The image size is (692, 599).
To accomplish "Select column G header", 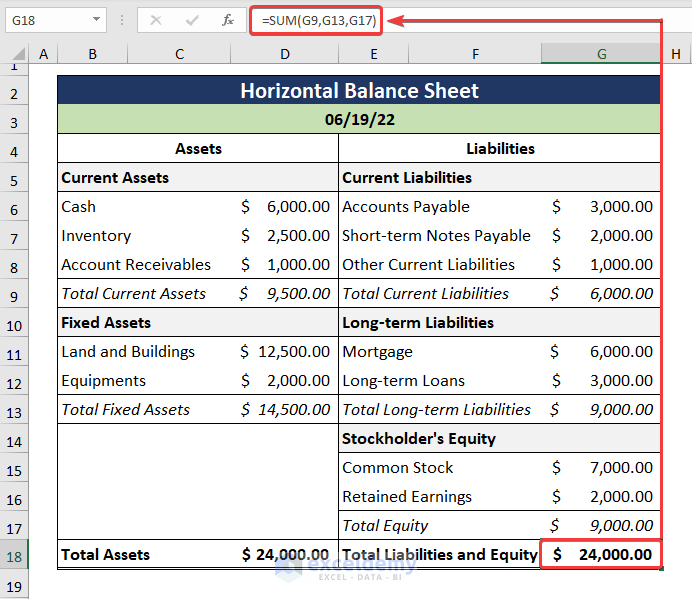I will pyautogui.click(x=601, y=54).
